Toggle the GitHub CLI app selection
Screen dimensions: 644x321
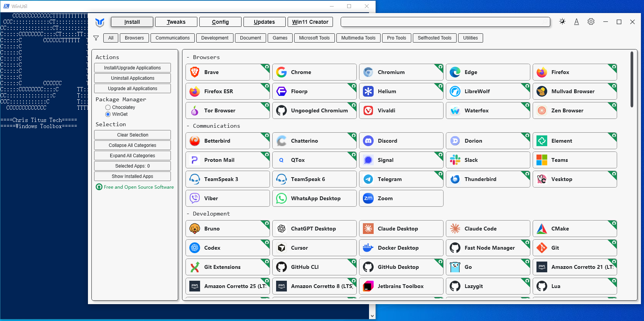click(314, 267)
